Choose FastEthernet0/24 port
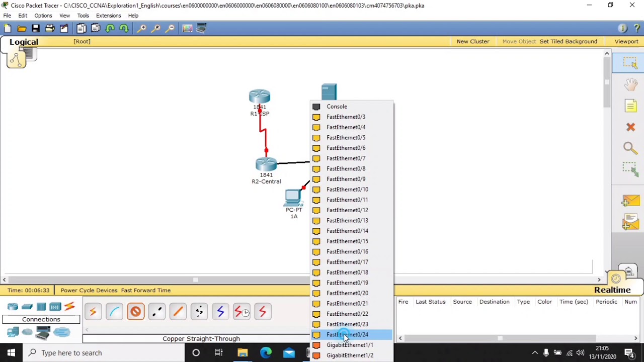The width and height of the screenshot is (644, 362). coord(352,335)
